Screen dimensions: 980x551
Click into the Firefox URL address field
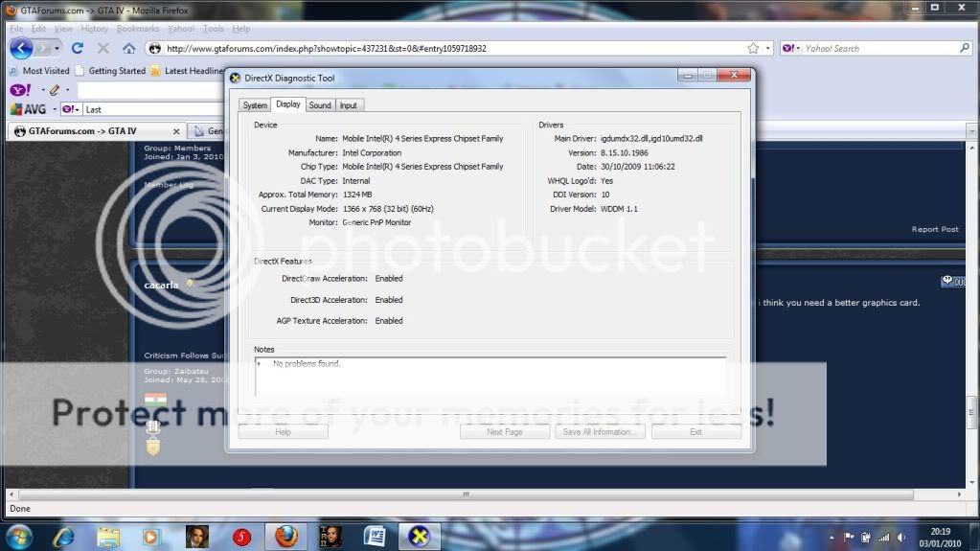click(x=450, y=48)
